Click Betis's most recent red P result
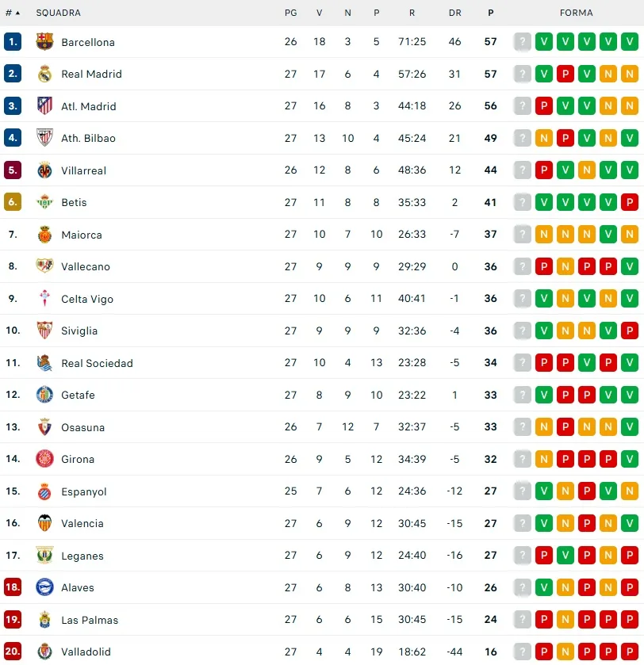Viewport: 644px width, 665px height. coord(630,202)
